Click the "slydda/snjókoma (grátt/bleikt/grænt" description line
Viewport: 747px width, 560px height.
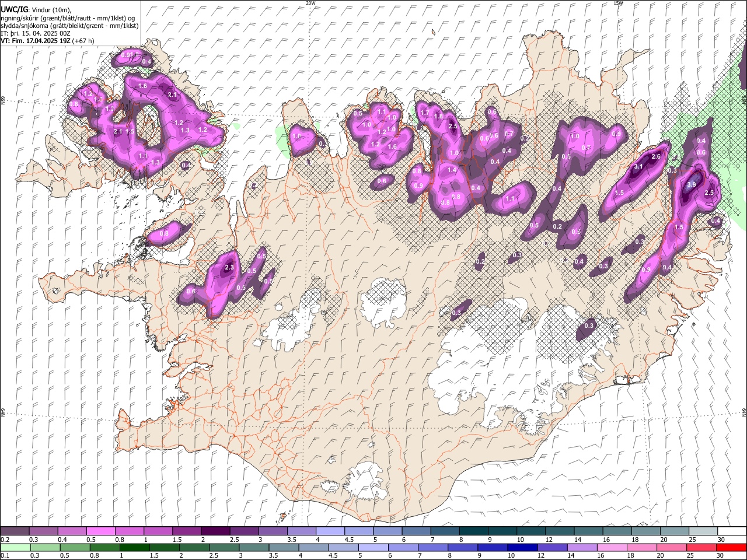[69, 26]
